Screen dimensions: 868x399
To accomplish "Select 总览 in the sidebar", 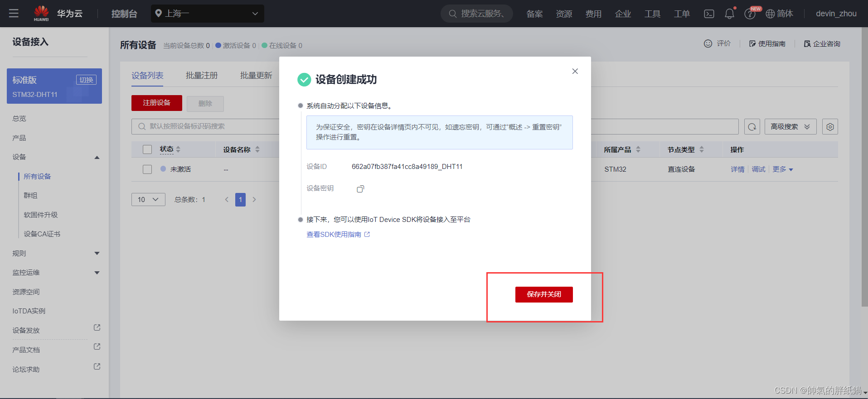I will 19,119.
